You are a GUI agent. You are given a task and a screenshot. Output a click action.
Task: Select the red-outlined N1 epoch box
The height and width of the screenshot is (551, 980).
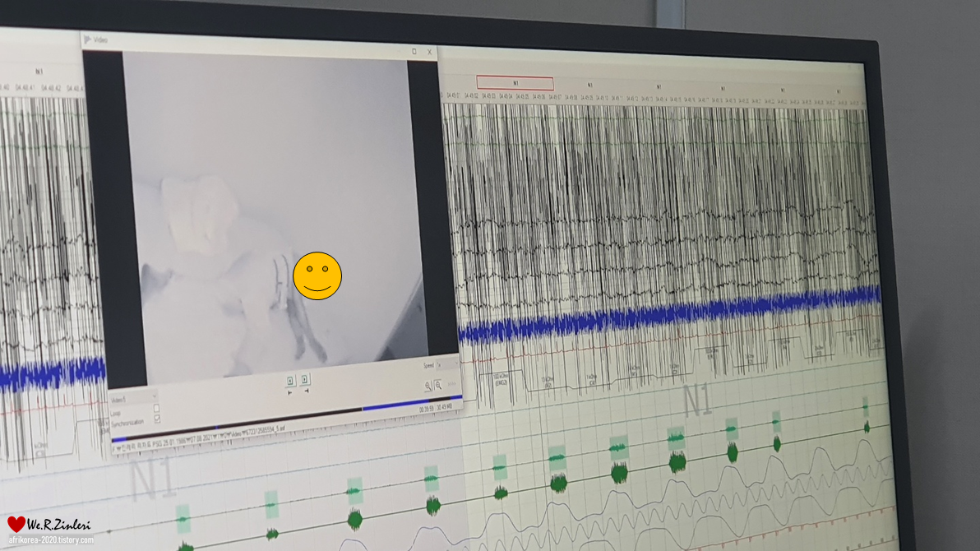pyautogui.click(x=515, y=82)
